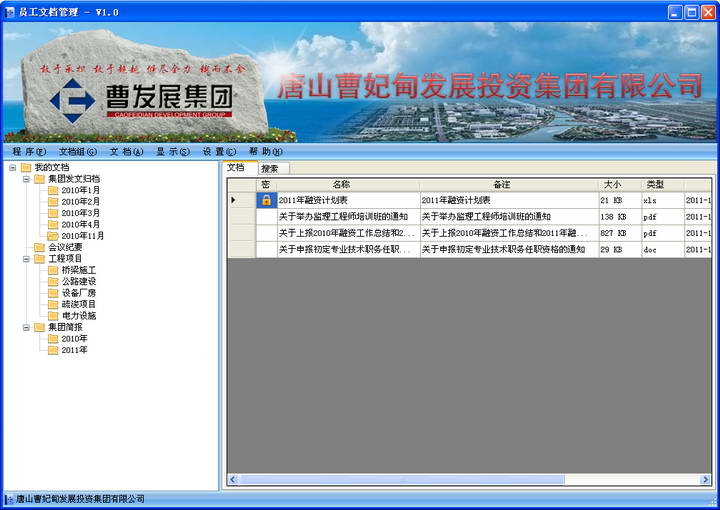Select the 2010年11月 folder icon
Screen dimensions: 720x510
[53, 236]
